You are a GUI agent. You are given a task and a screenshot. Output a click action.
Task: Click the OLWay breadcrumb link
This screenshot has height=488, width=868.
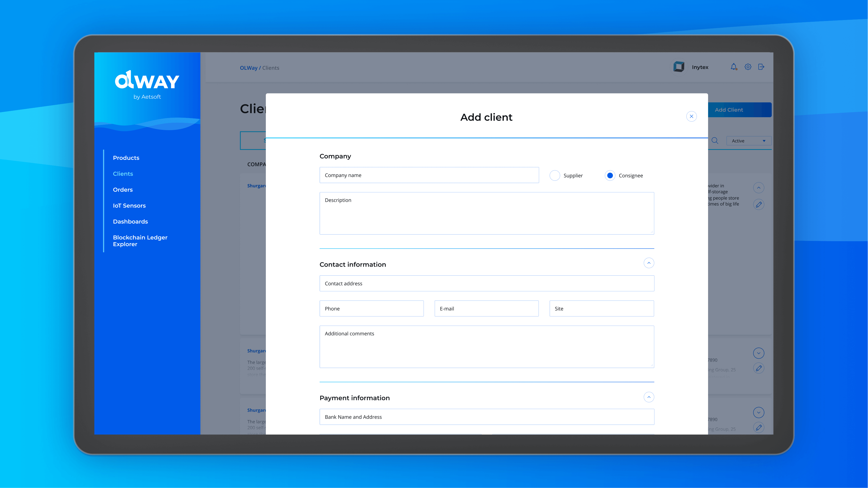point(248,68)
